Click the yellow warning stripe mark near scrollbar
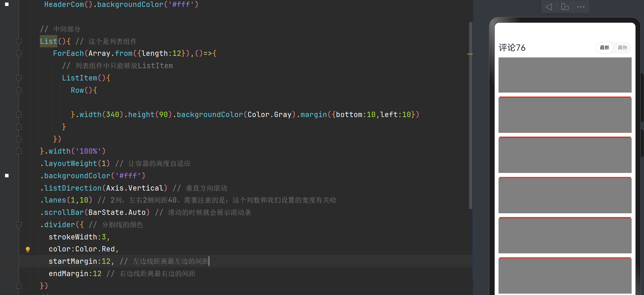The width and height of the screenshot is (644, 295). pos(470,54)
